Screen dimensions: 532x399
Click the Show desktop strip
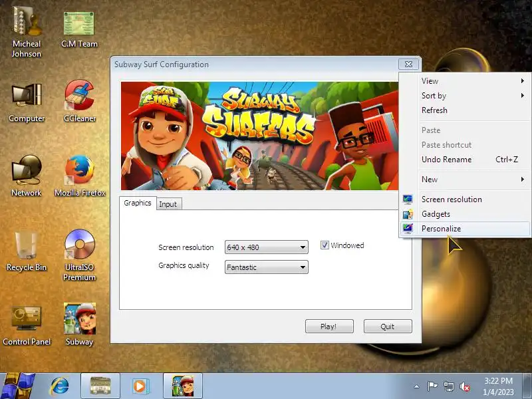pyautogui.click(x=527, y=386)
